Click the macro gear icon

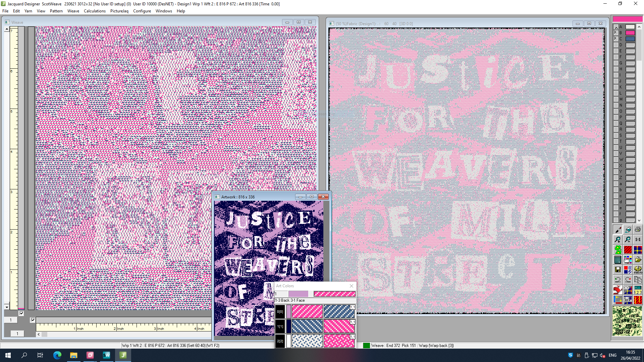(x=638, y=269)
